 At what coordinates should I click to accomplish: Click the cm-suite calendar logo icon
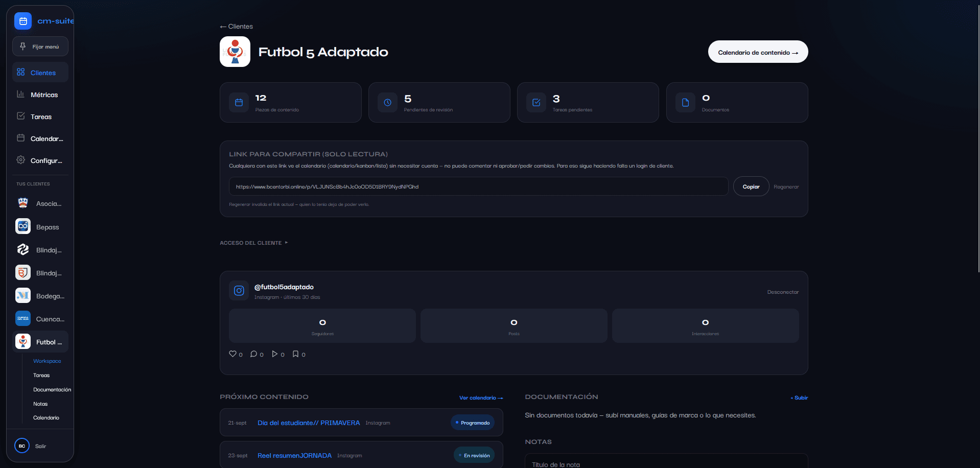[23, 21]
